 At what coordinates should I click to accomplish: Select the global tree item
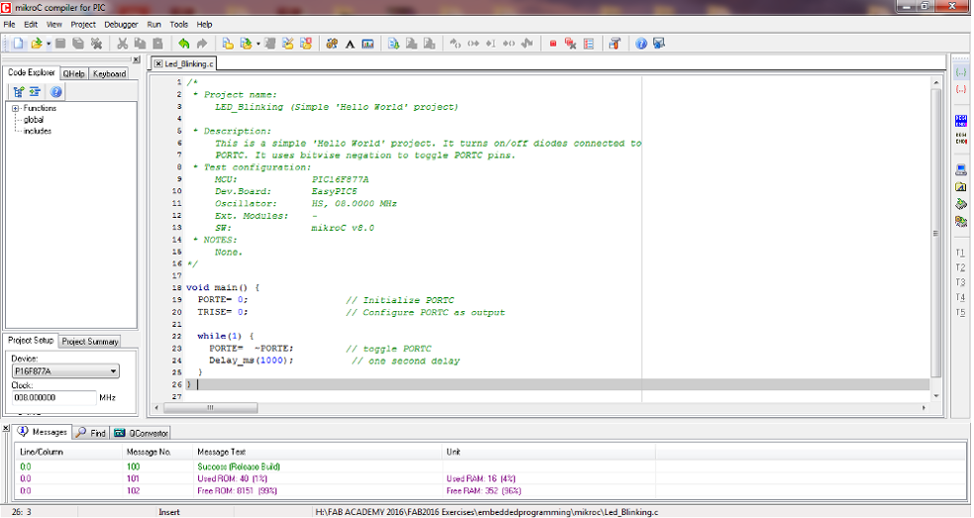coord(34,119)
